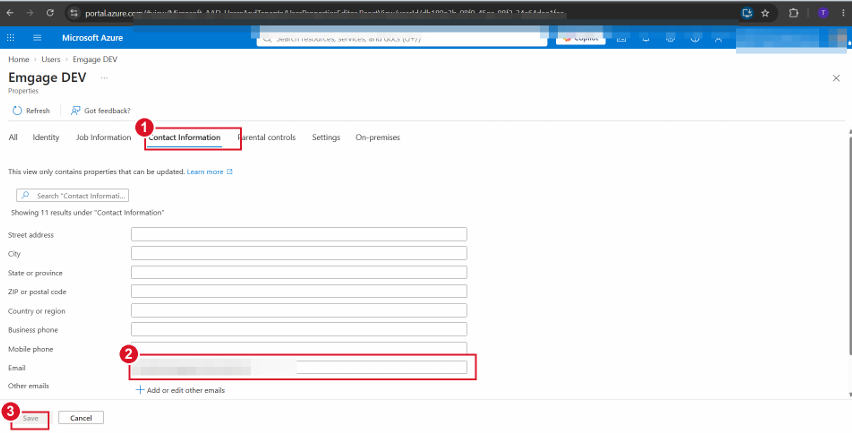Switch to the All tab

click(x=13, y=137)
